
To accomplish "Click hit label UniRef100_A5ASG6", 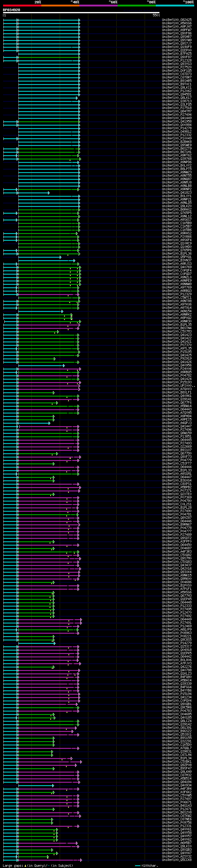I will (x=177, y=23).
